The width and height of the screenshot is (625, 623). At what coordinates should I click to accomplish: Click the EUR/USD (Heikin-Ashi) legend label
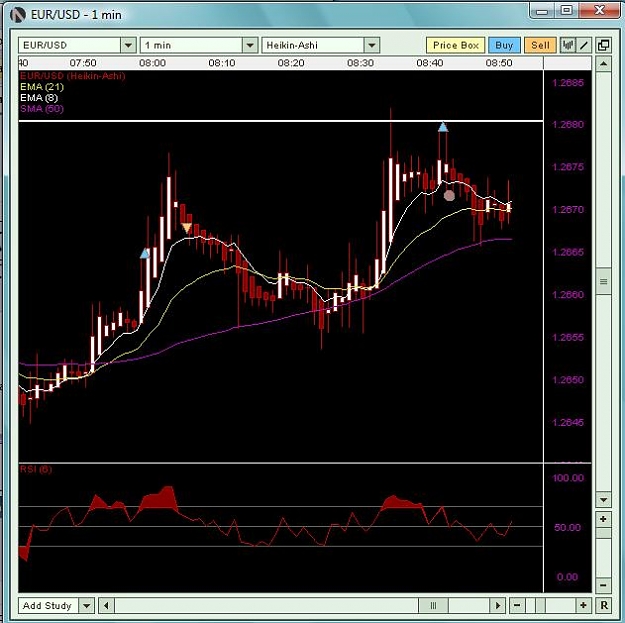pos(73,76)
